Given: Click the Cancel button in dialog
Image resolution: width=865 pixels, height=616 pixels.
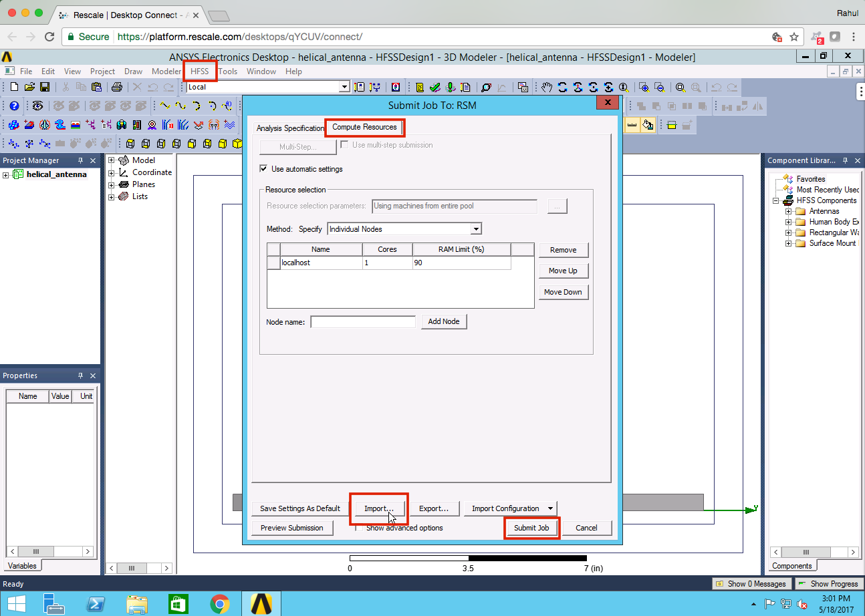Looking at the screenshot, I should [x=587, y=528].
